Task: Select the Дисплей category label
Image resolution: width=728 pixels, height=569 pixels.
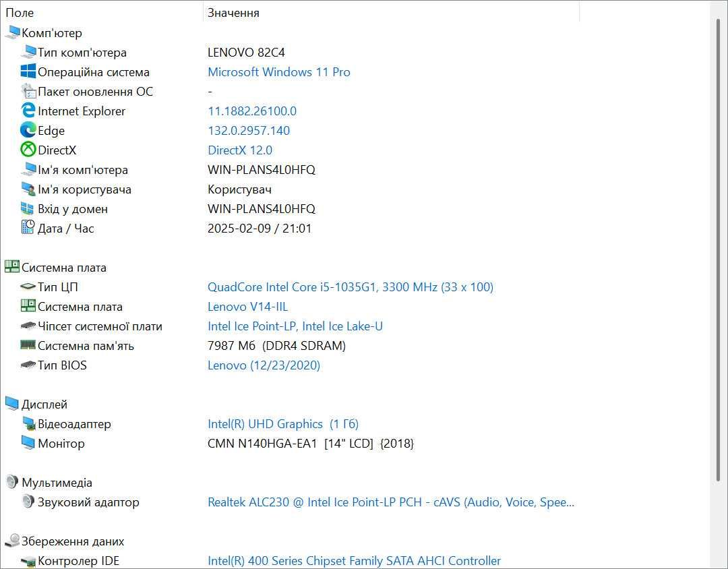Action: (44, 405)
